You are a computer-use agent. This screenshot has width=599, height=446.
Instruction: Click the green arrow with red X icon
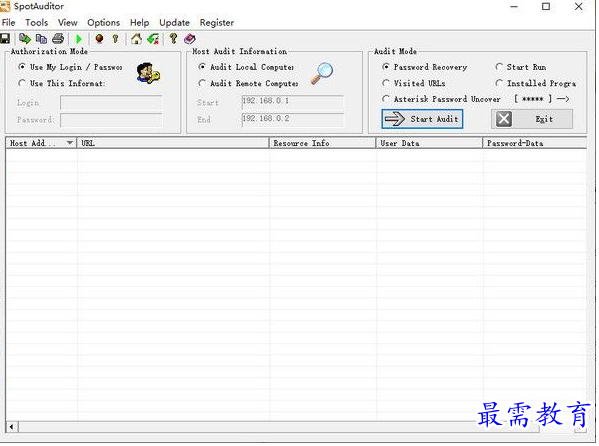(154, 39)
